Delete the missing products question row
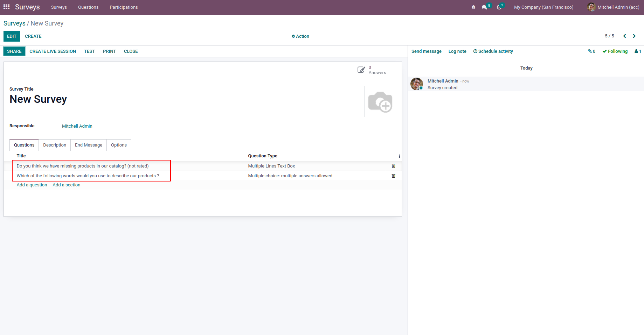644x335 pixels. coord(394,166)
